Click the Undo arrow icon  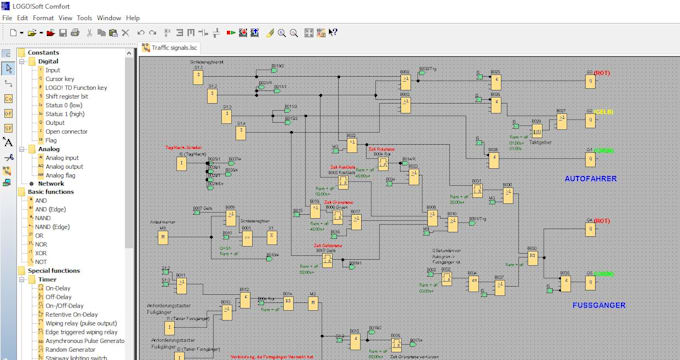tap(141, 33)
